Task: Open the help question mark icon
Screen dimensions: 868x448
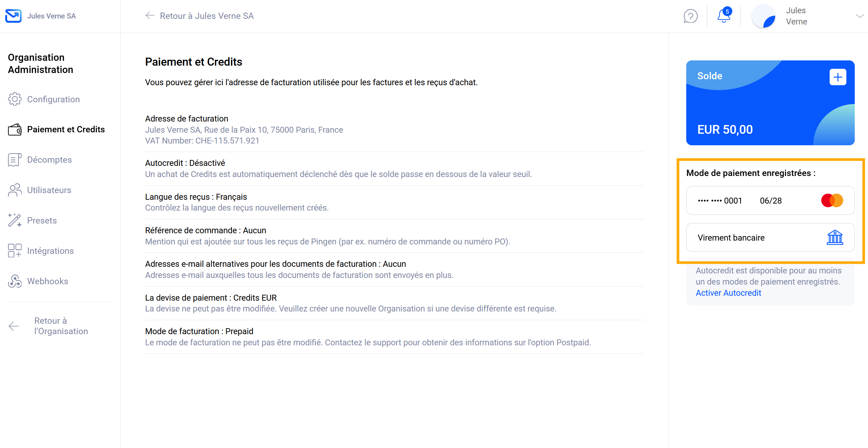Action: coord(690,16)
